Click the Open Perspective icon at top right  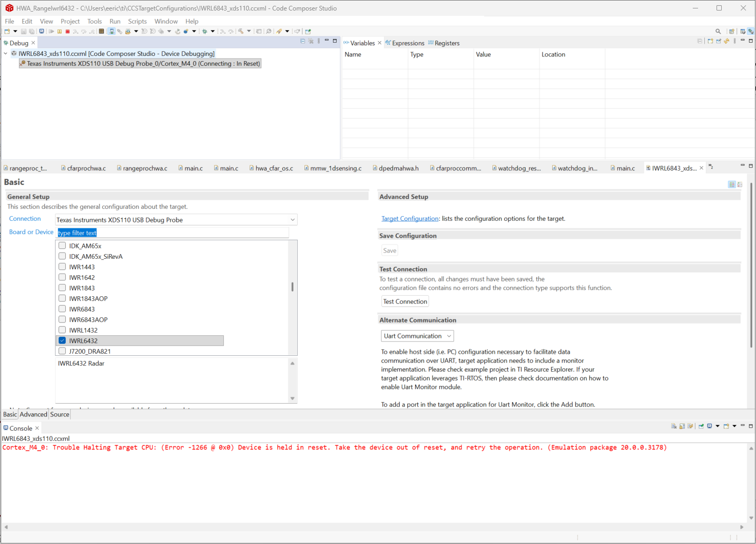pyautogui.click(x=732, y=32)
